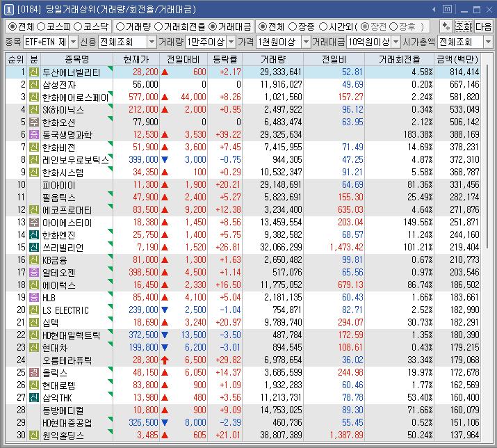Image resolution: width=497 pixels, height=448 pixels.
Task: Click the 신 badge icon for KB금융
Action: point(34,260)
